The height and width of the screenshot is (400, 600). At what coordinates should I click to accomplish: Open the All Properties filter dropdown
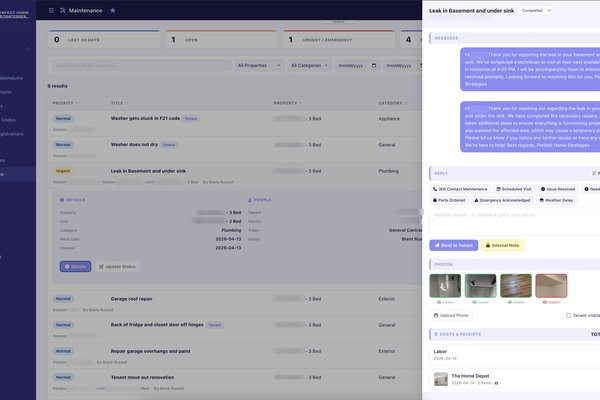click(259, 65)
